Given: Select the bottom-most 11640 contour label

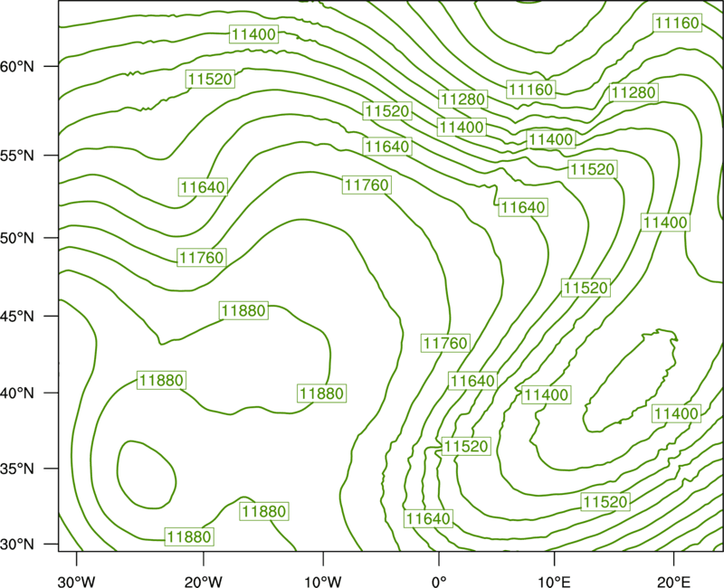Looking at the screenshot, I should (428, 518).
